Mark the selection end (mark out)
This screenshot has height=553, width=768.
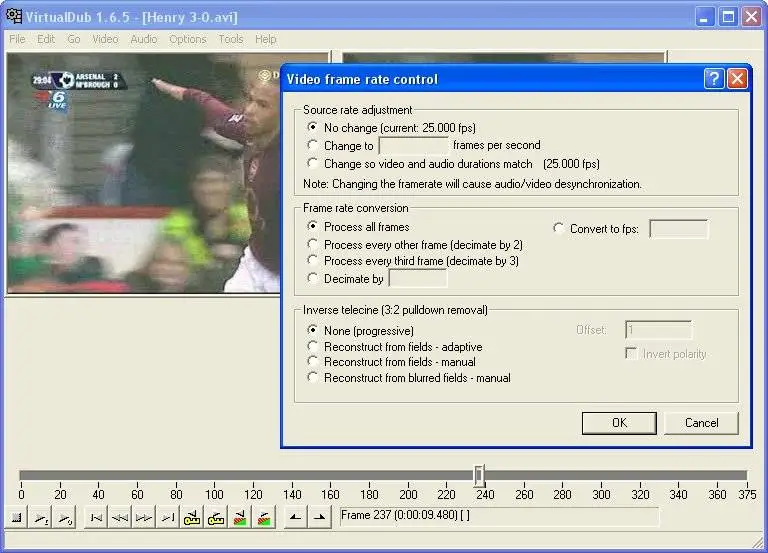319,517
